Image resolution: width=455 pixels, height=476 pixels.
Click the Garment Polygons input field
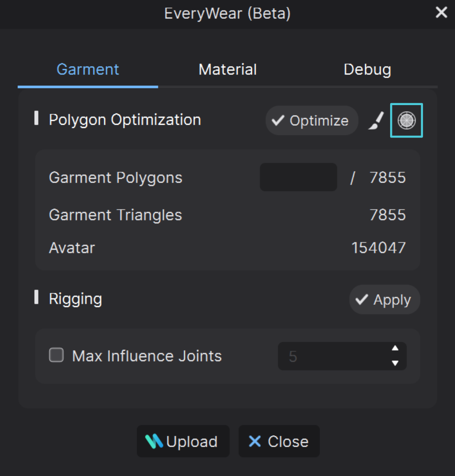pos(298,177)
